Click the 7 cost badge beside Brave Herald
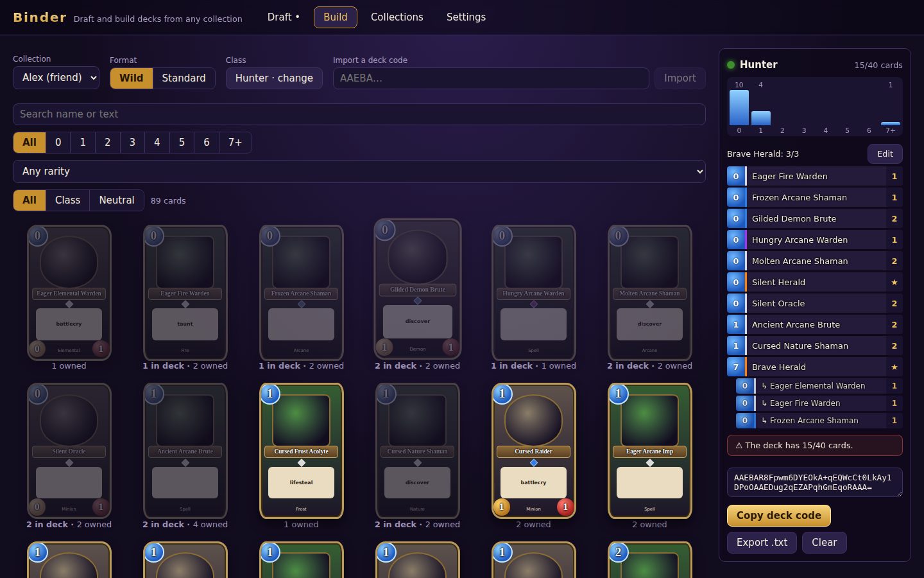Viewport: 924px width, 578px height. [736, 367]
